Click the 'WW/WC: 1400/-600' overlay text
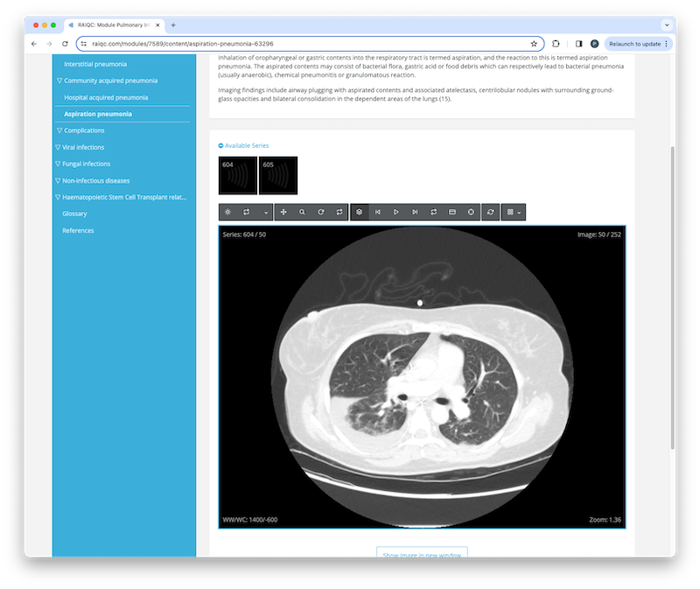700x589 pixels. 250,520
